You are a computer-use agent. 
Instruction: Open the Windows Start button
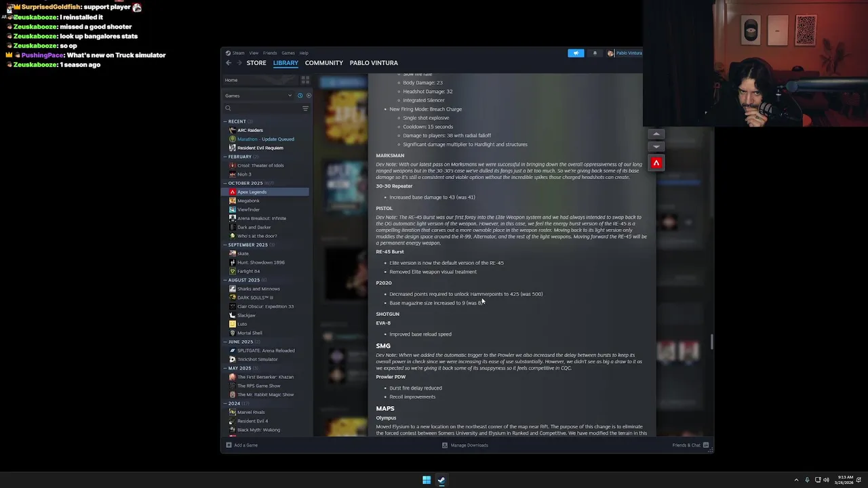pyautogui.click(x=427, y=480)
